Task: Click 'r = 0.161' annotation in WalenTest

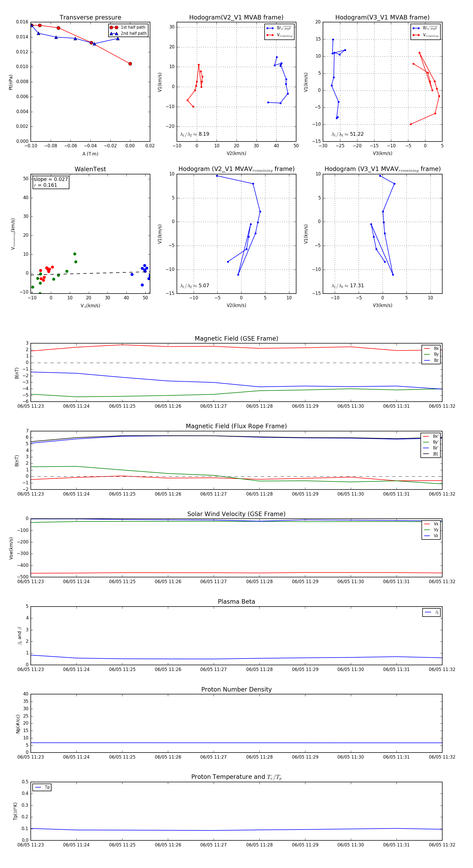Action: [45, 185]
